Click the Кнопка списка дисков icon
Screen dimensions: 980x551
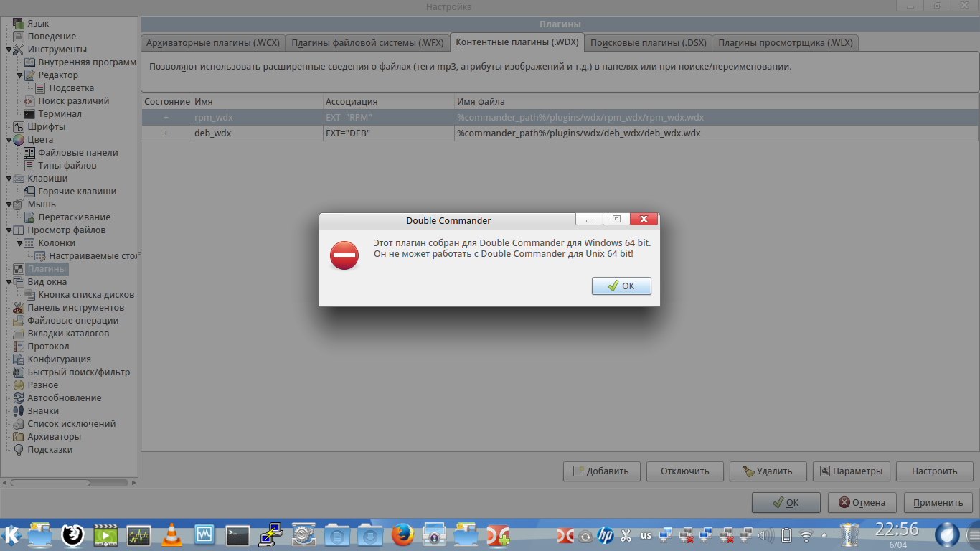(29, 295)
